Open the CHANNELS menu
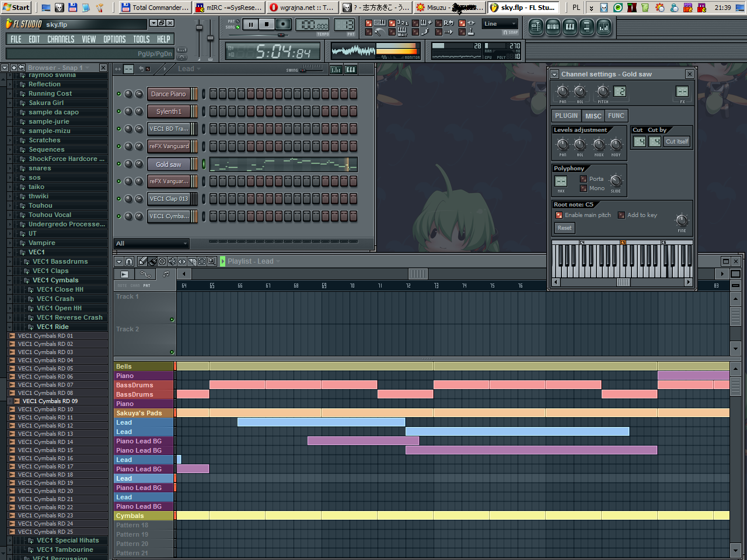Screen dimensions: 747x560 (x=61, y=39)
